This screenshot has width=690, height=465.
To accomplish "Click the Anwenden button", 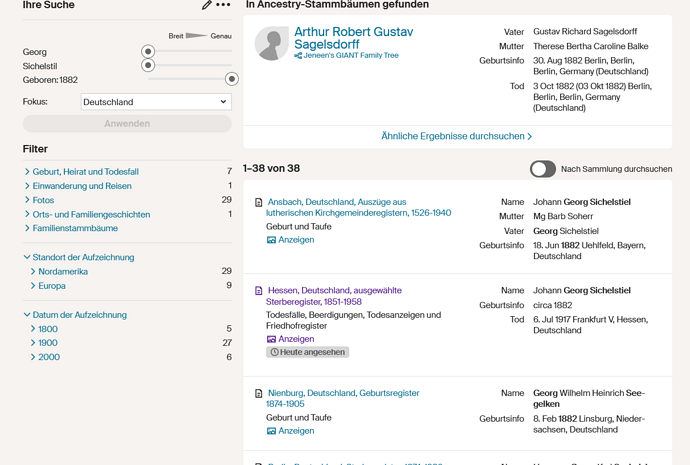I will click(127, 124).
